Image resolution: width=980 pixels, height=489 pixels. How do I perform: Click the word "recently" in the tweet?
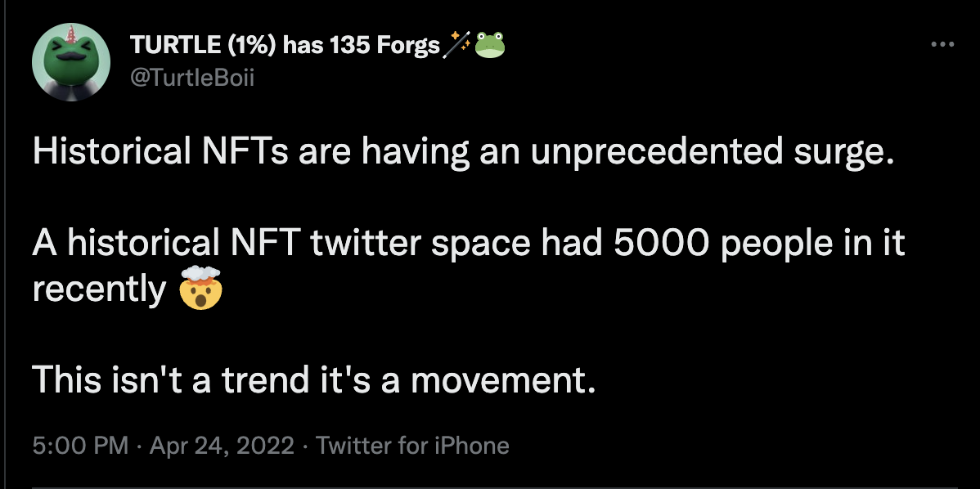(100, 290)
